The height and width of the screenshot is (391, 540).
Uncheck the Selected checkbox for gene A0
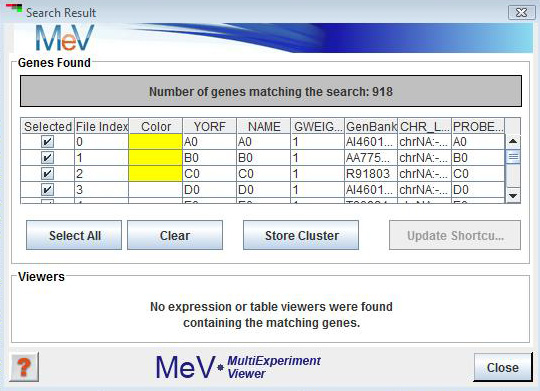pyautogui.click(x=47, y=142)
